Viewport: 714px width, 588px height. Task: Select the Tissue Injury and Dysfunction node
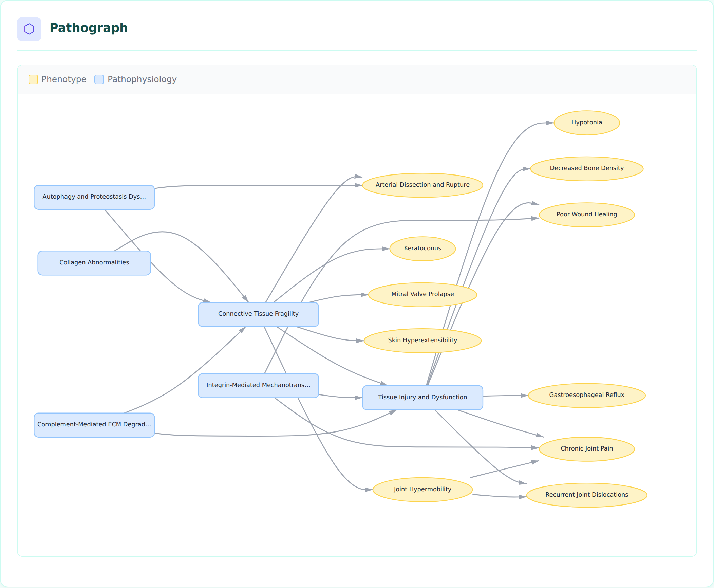(x=422, y=398)
